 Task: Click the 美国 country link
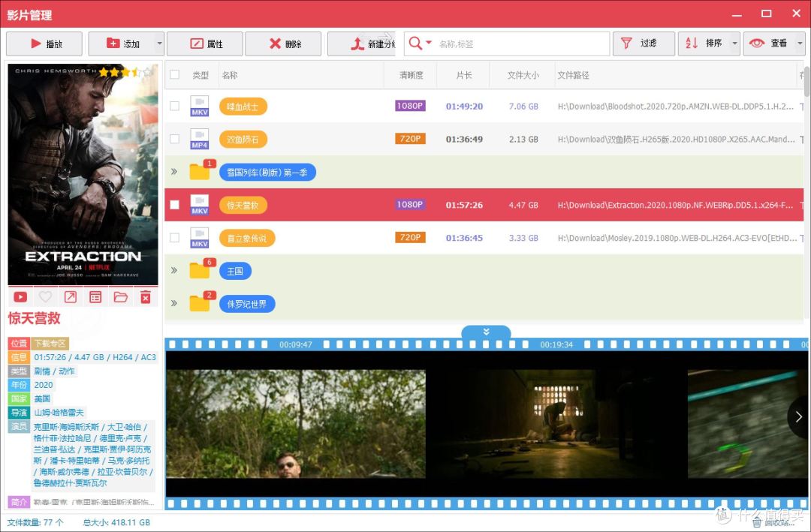tap(42, 398)
